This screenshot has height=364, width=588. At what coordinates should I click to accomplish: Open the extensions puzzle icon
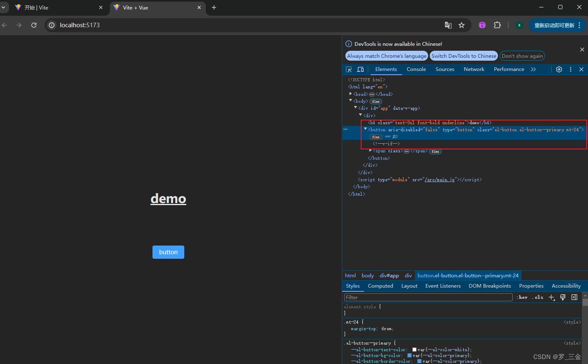497,25
